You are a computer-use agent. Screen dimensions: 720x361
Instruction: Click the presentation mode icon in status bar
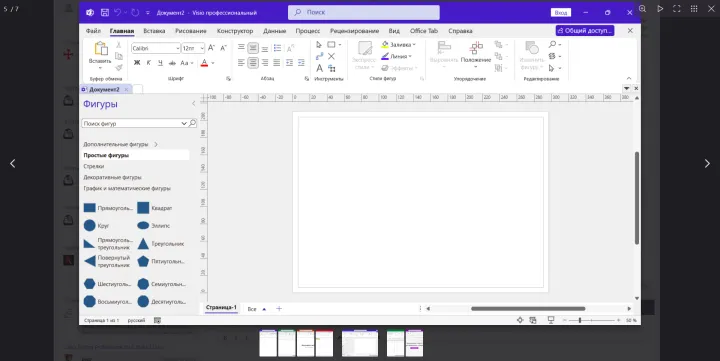551,320
